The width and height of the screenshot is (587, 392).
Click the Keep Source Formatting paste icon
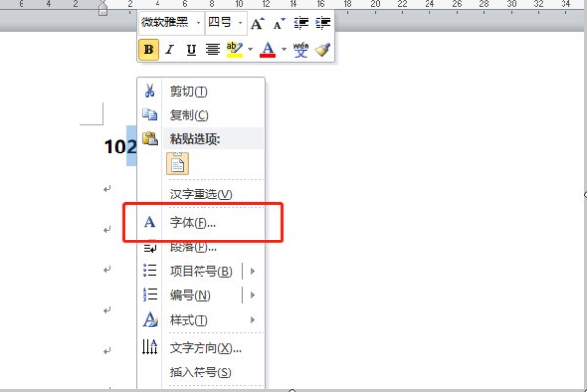click(178, 163)
